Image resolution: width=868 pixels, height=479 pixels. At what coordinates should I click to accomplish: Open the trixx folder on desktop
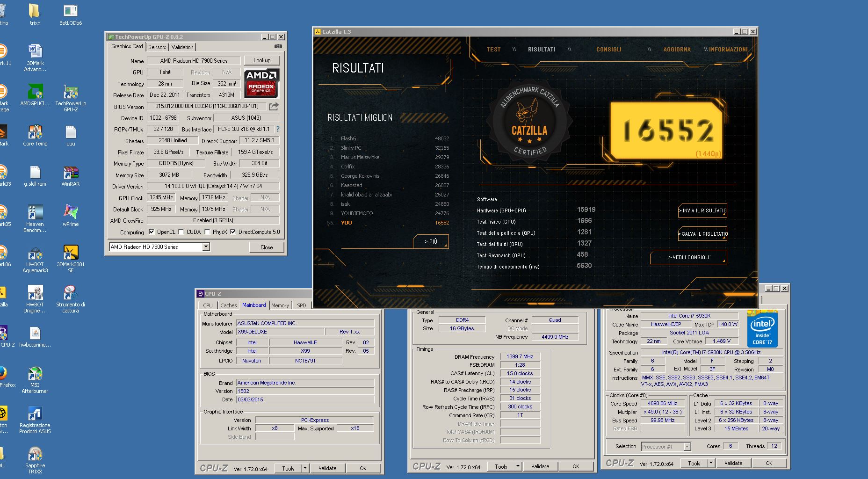35,14
